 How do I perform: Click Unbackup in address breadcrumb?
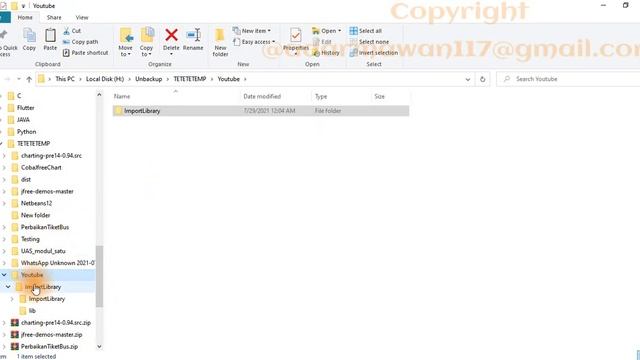pyautogui.click(x=149, y=79)
